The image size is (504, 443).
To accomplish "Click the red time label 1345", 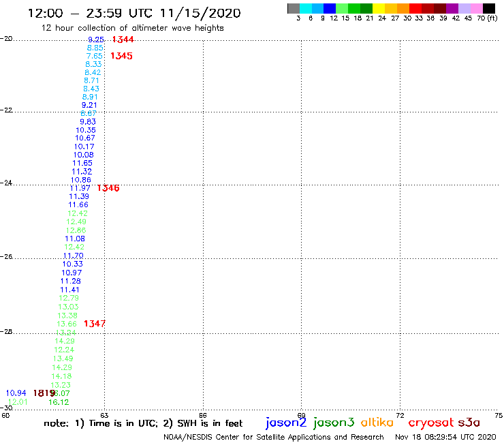I will point(121,56).
